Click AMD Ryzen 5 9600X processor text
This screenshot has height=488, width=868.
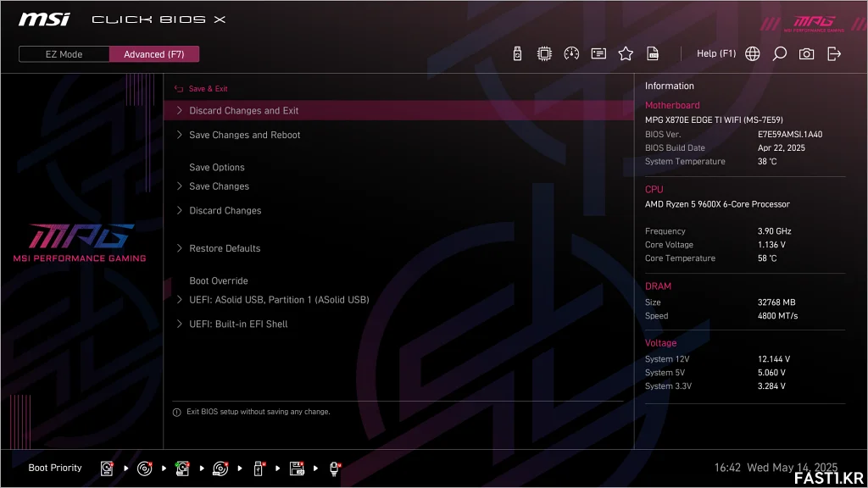coord(717,204)
